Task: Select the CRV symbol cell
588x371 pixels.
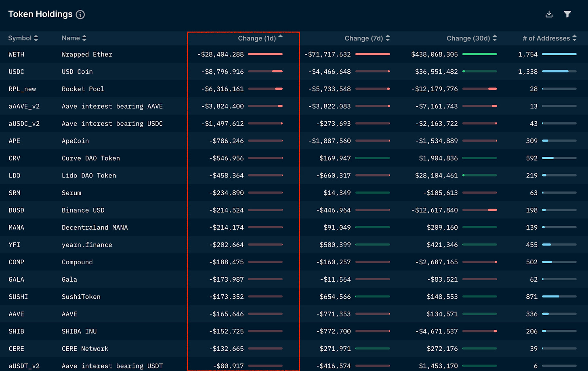Action: tap(15, 158)
